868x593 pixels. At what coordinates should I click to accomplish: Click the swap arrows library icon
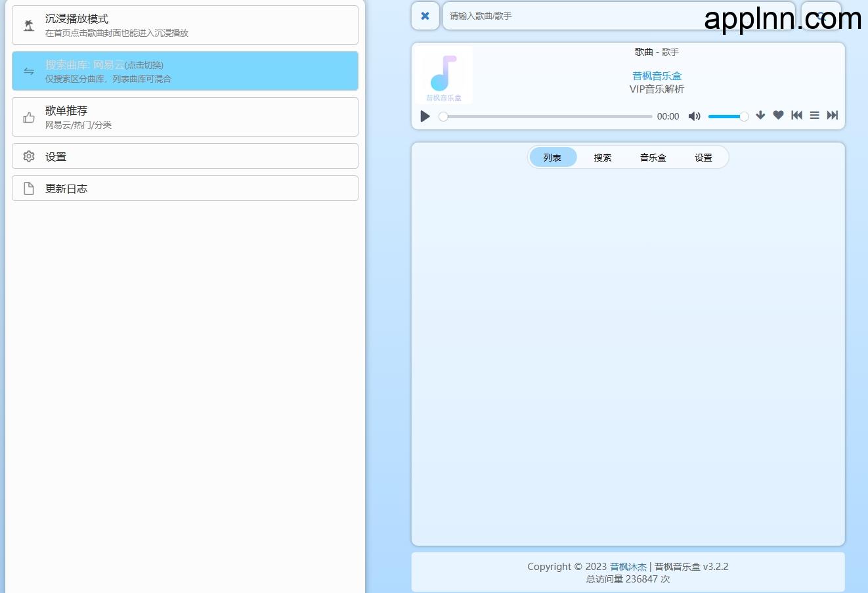click(29, 72)
